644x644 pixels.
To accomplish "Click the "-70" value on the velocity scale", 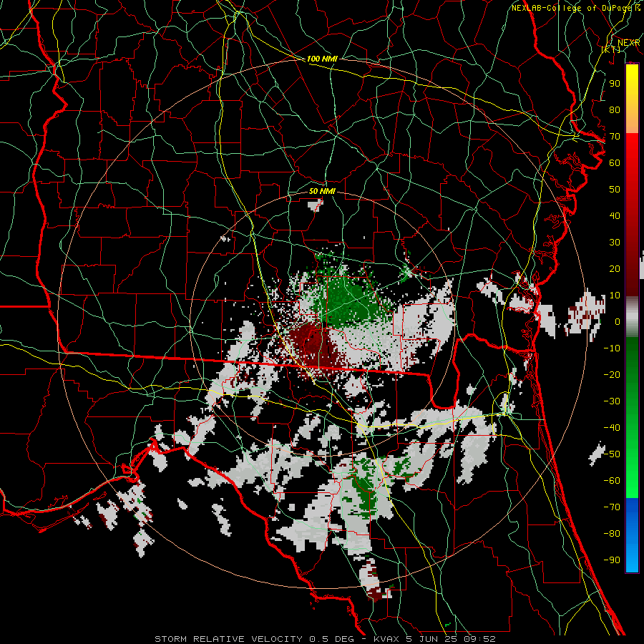I will click(612, 507).
